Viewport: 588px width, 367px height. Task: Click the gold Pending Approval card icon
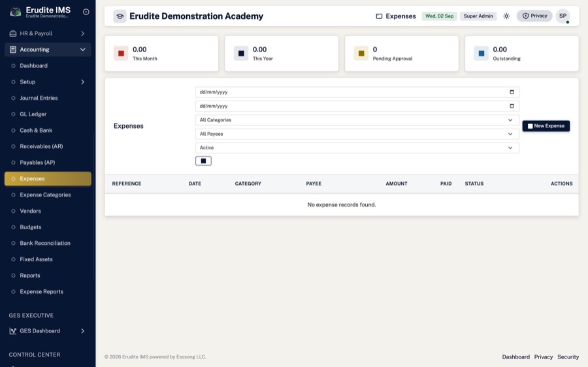tap(361, 54)
